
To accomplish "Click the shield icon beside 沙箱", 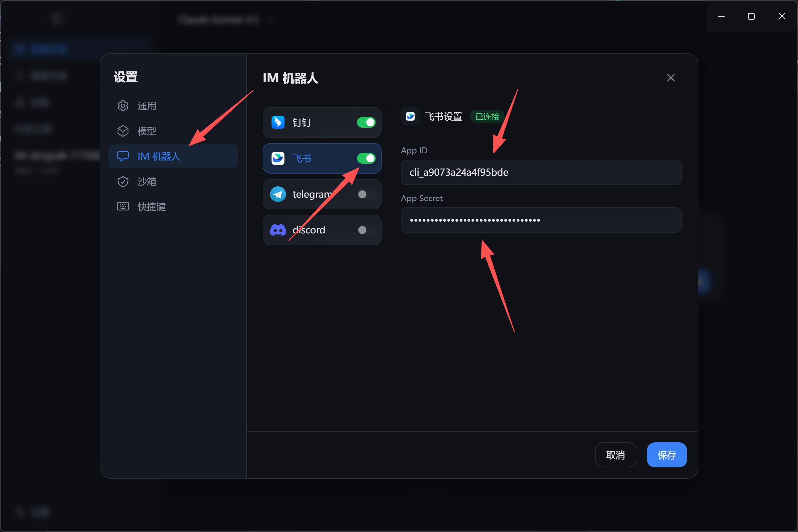I will (x=123, y=182).
